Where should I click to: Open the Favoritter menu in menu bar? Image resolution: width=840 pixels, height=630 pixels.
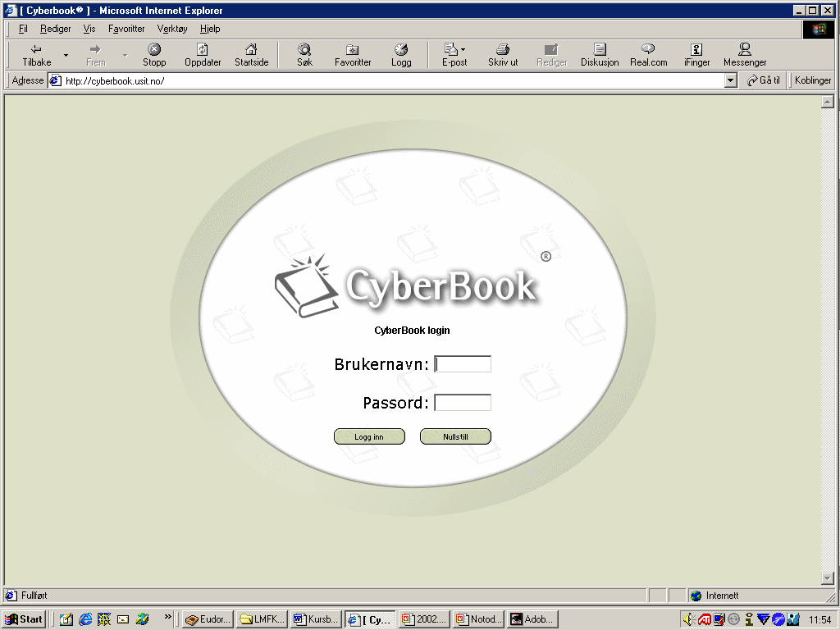pos(126,29)
